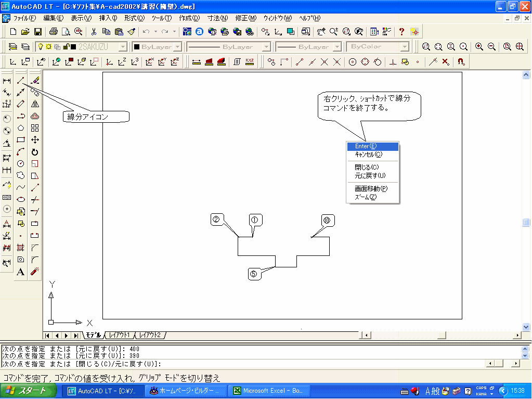
Task: Select the Hatch tool
Action: pos(21,247)
